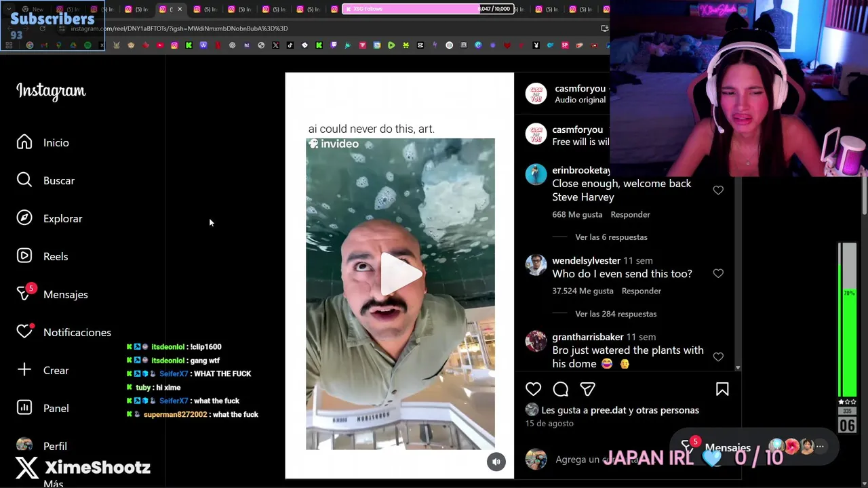868x488 pixels.
Task: Reload the page in browser toolbar
Action: [x=42, y=28]
